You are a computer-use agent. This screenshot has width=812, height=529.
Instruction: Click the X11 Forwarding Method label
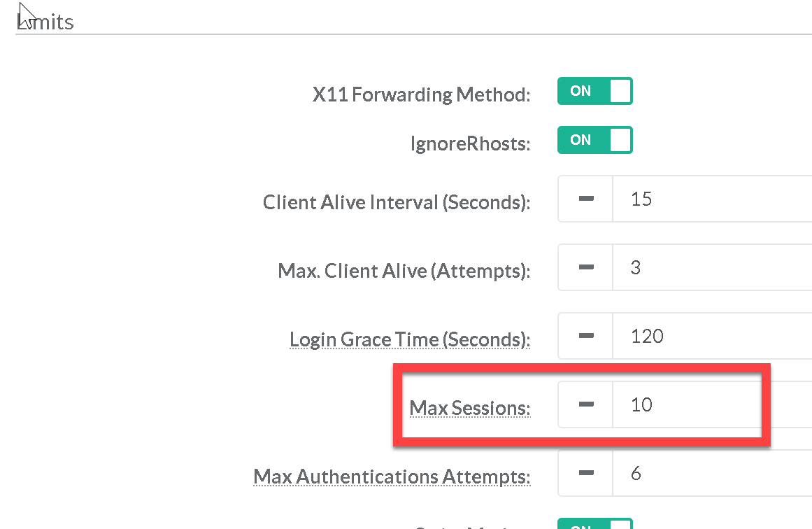click(x=421, y=94)
